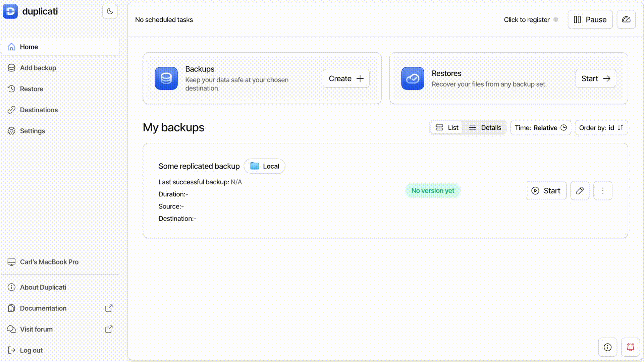Image resolution: width=644 pixels, height=362 pixels.
Task: Click the Add backup database icon
Action: point(12,68)
